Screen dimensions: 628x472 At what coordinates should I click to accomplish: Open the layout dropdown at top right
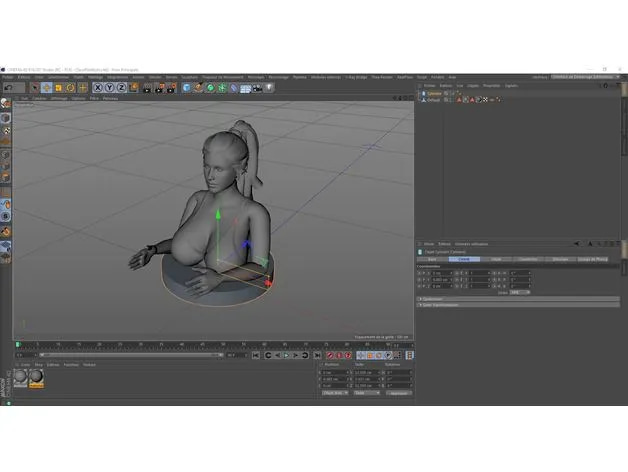[586, 77]
